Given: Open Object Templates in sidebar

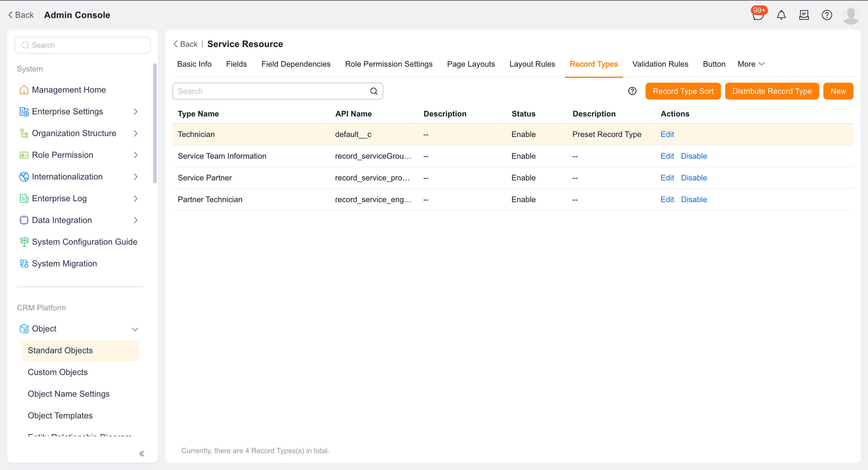Looking at the screenshot, I should click(x=60, y=416).
